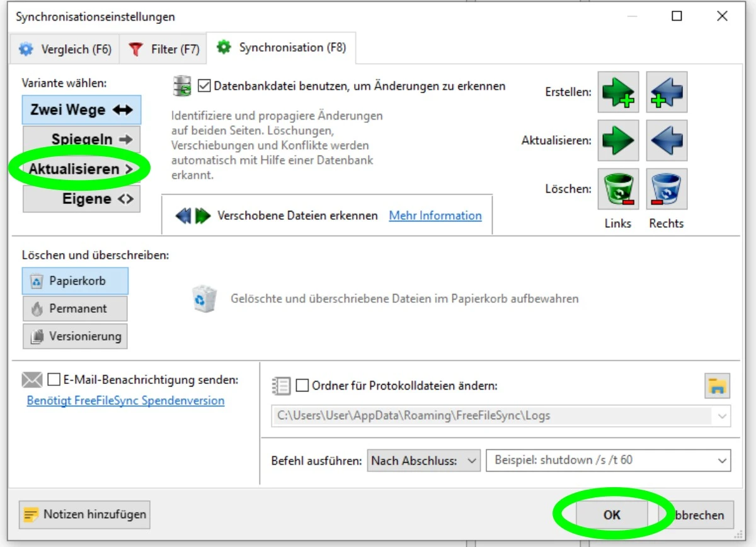Screen dimensions: 756x547
Task: Click the Create left-to-right green arrow icon
Action: [x=618, y=92]
